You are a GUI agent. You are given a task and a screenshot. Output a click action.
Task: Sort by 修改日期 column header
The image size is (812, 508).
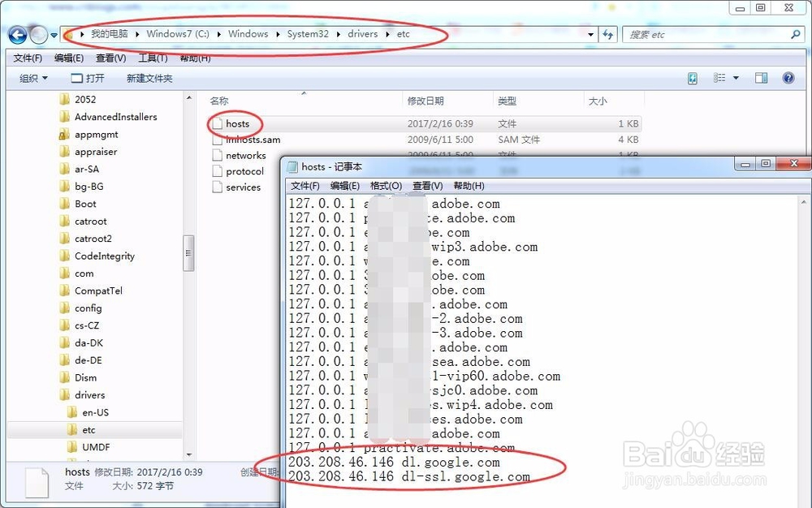point(425,101)
